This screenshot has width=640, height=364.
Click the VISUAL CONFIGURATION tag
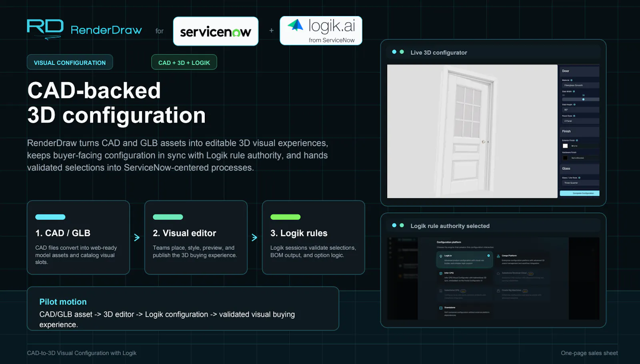click(x=70, y=62)
